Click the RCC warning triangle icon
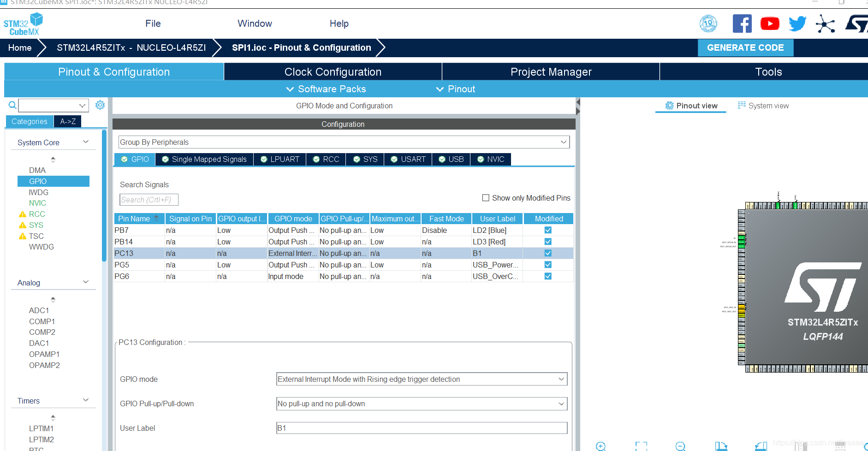 coord(22,214)
